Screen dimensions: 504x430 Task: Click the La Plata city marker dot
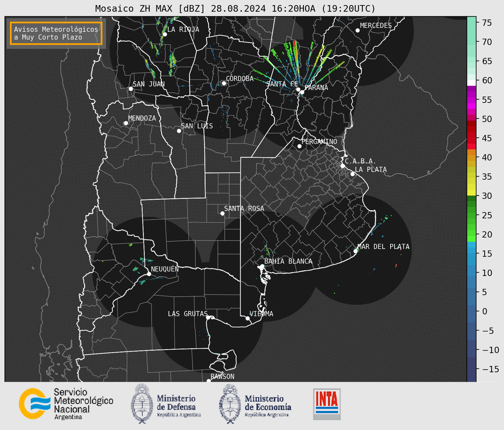(x=353, y=174)
